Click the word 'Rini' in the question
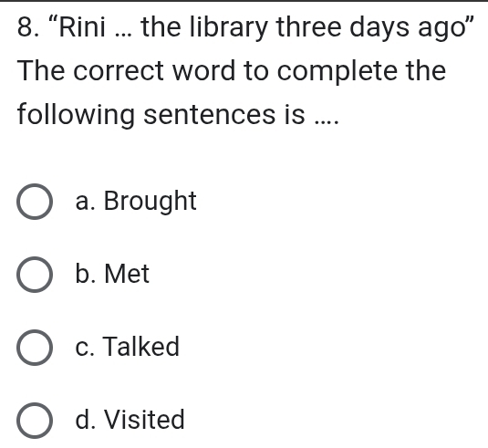The width and height of the screenshot is (488, 448). [x=82, y=26]
